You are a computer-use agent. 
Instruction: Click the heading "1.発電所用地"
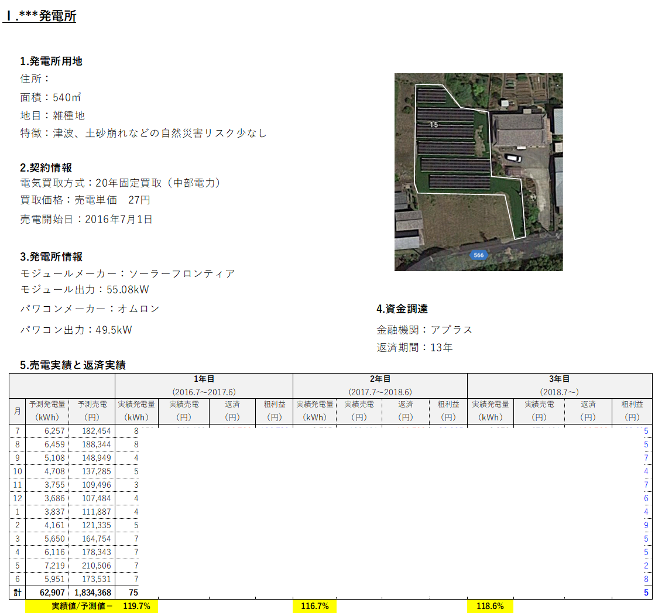pos(51,61)
